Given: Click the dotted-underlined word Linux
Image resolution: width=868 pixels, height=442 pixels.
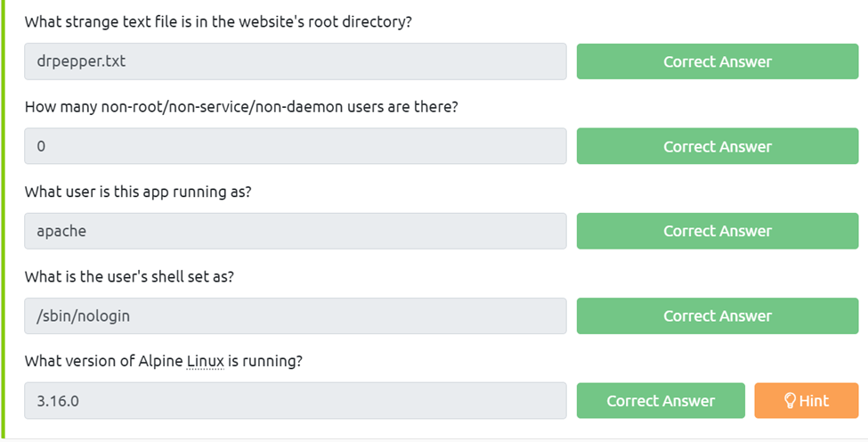Looking at the screenshot, I should (206, 361).
